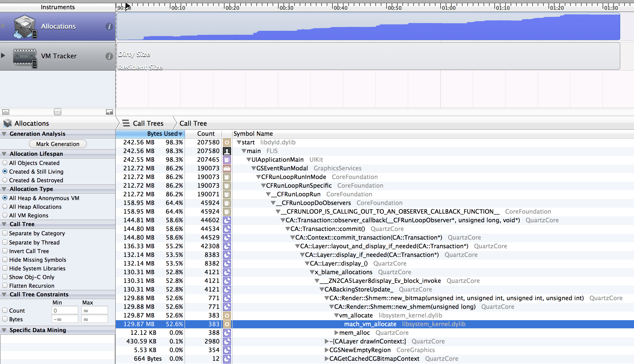Image resolution: width=634 pixels, height=364 pixels.
Task: Click the VM Tracker info icon
Action: pos(109,56)
